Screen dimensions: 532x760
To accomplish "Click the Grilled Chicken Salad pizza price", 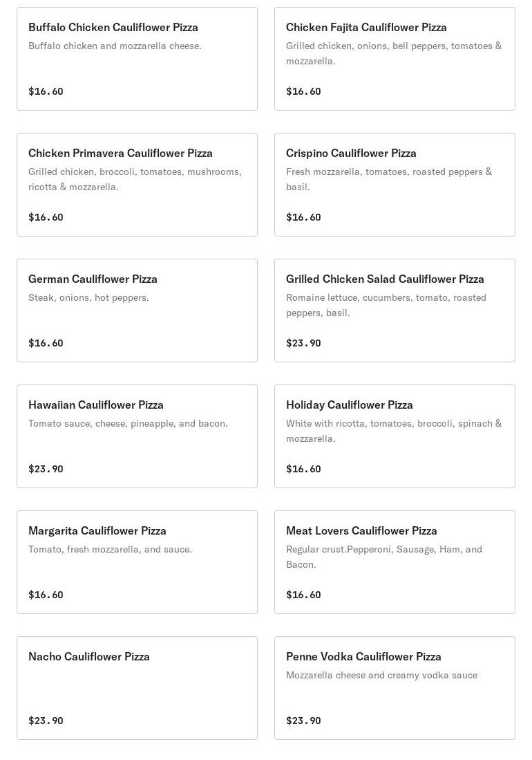I will click(303, 343).
